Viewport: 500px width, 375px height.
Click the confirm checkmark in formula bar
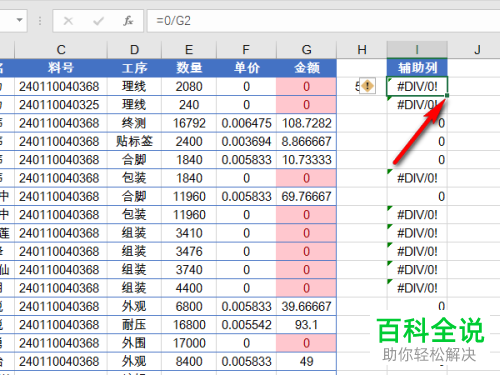tap(98, 21)
